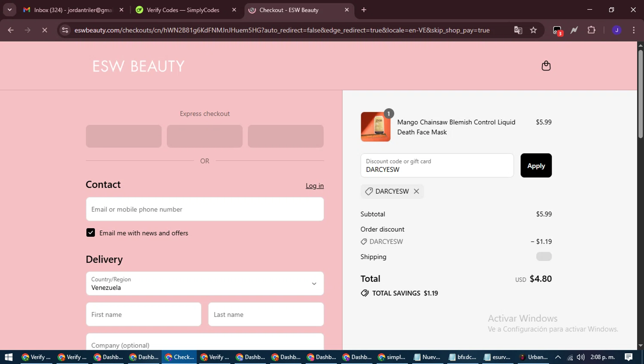The width and height of the screenshot is (644, 364).
Task: Uncheck Email me with news and offers
Action: [x=91, y=232]
